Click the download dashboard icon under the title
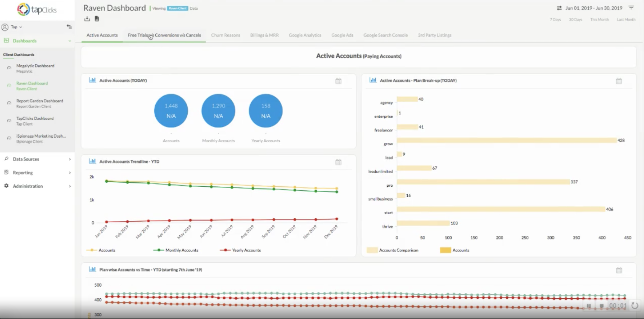 click(87, 18)
